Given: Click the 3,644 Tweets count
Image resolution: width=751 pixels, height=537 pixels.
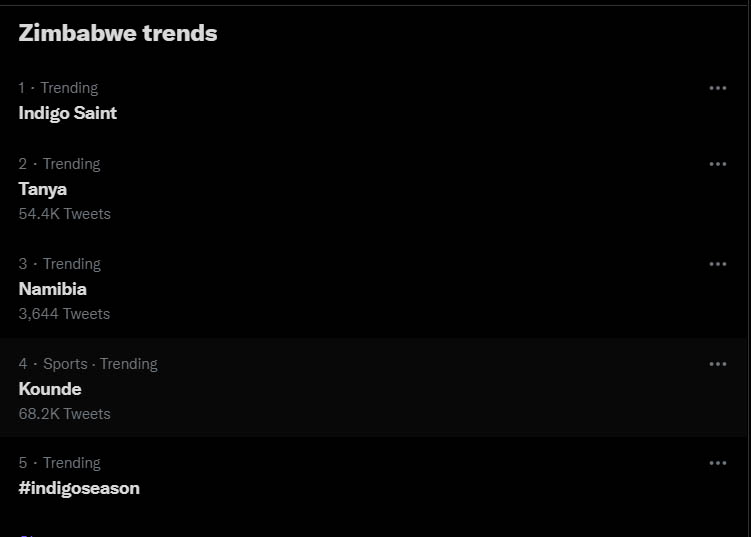Looking at the screenshot, I should (65, 314).
